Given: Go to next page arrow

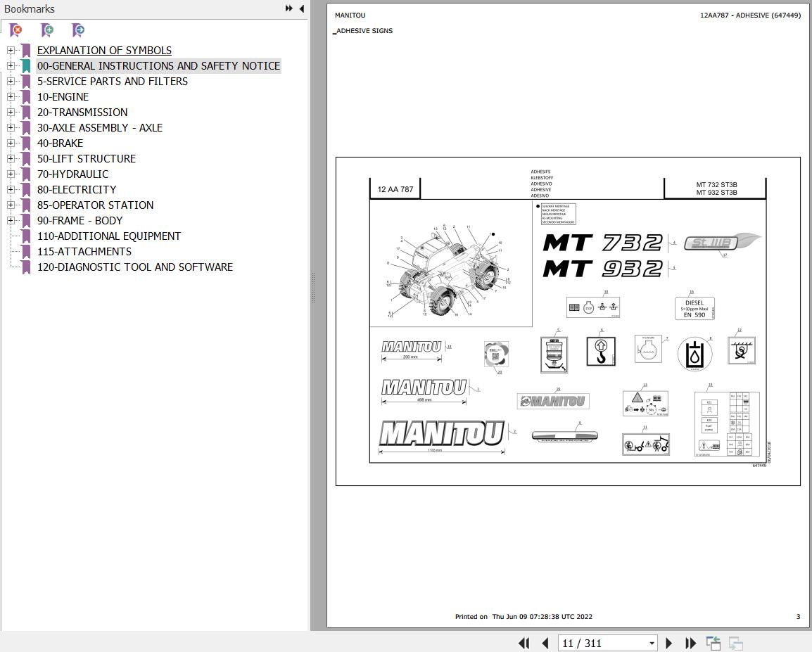Looking at the screenshot, I should (x=668, y=643).
